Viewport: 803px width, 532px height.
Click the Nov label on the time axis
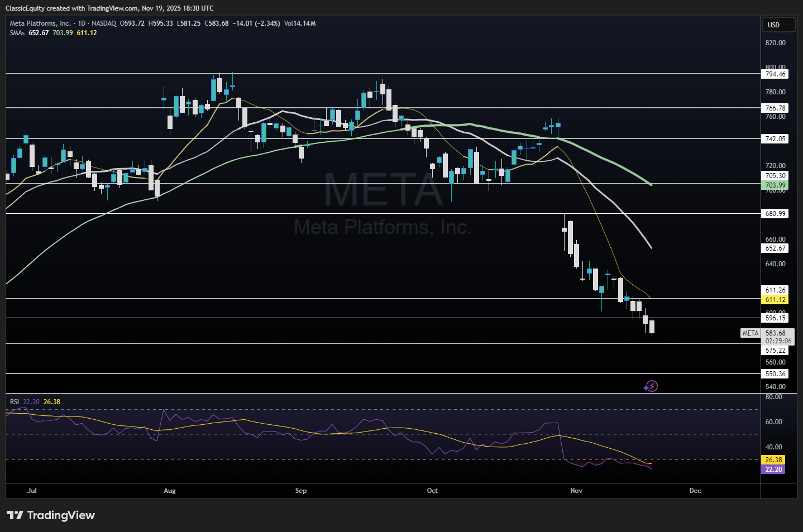[576, 491]
